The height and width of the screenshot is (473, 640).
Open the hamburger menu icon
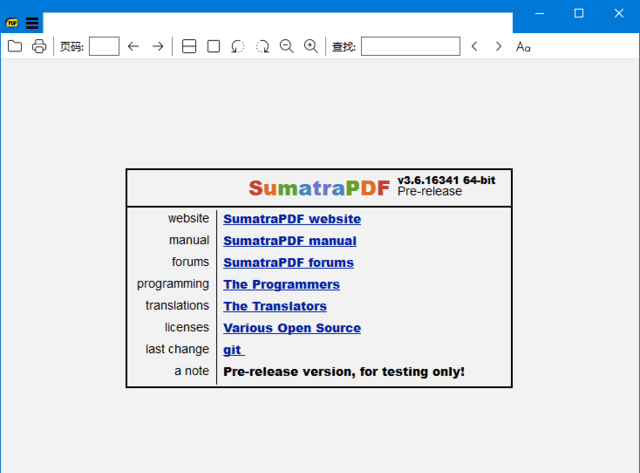click(32, 23)
